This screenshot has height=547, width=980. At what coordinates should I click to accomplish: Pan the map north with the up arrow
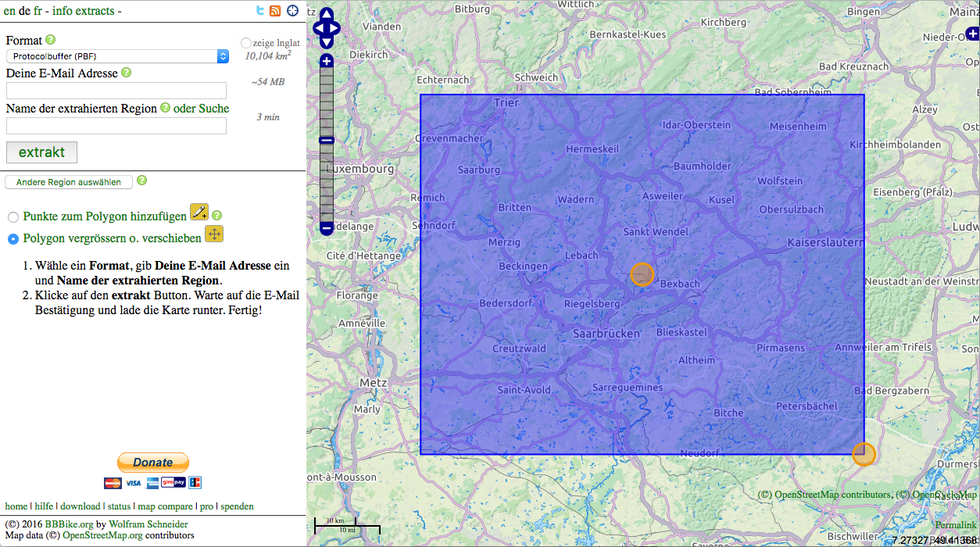click(x=327, y=16)
